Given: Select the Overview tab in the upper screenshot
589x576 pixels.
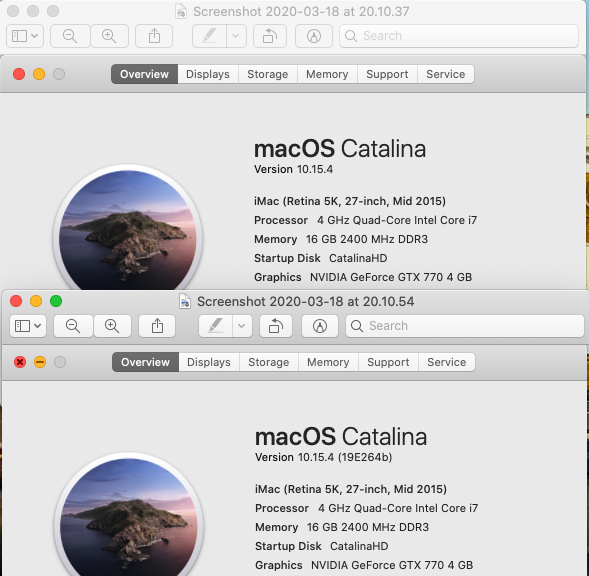Looking at the screenshot, I should [x=144, y=74].
